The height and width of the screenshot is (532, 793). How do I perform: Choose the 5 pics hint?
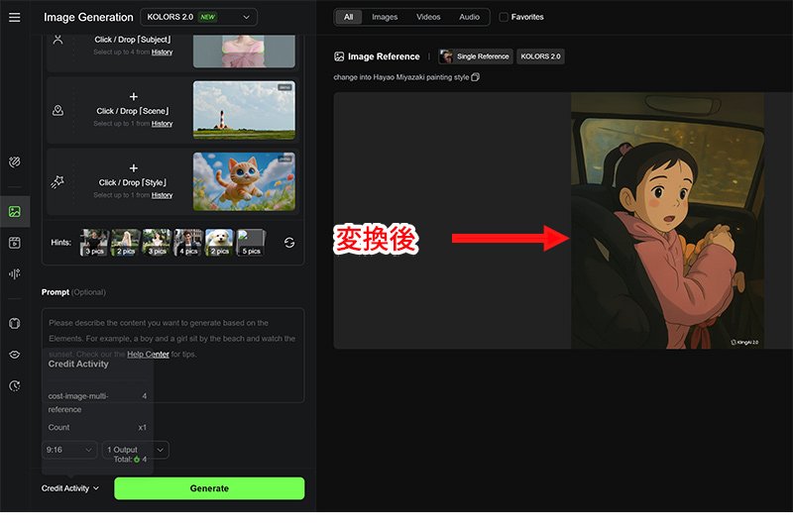[251, 243]
